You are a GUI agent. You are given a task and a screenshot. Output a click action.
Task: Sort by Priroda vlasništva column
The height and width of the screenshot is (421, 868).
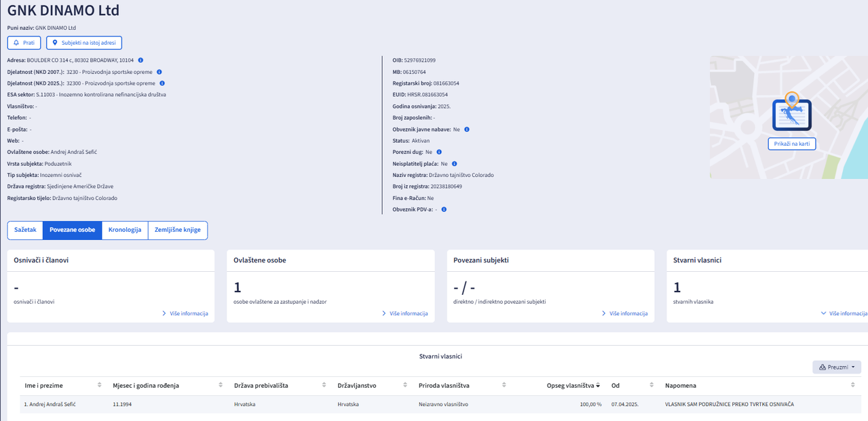[462, 386]
